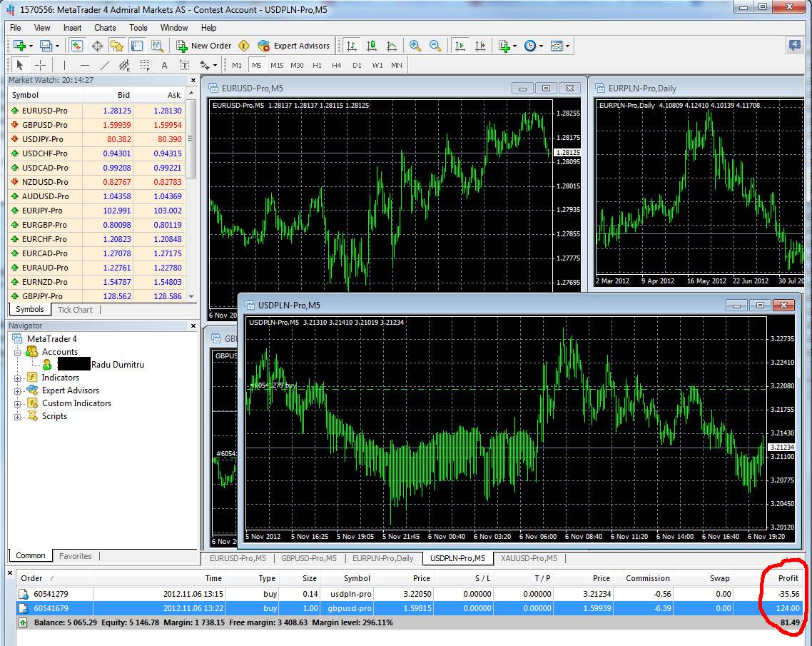
Task: Open the Charts menu
Action: [105, 27]
